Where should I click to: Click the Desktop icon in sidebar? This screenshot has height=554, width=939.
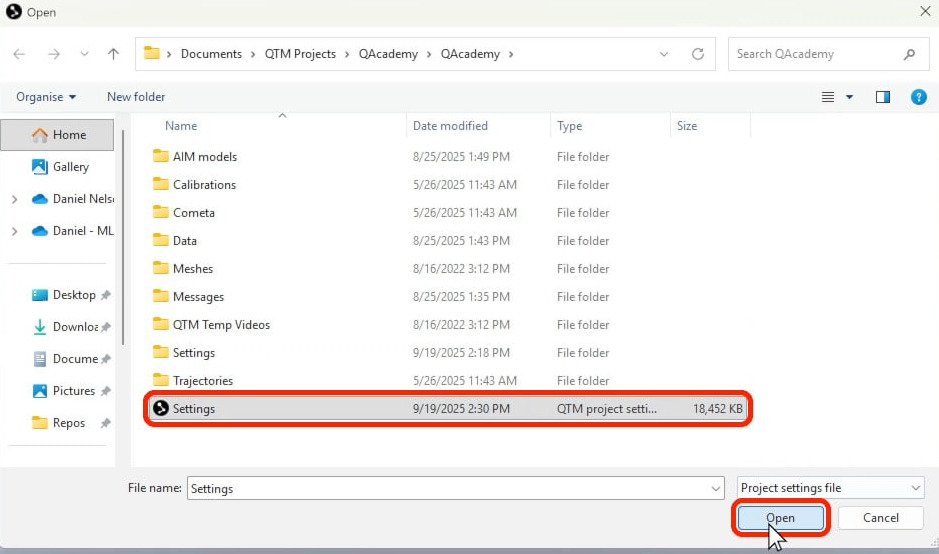[40, 295]
